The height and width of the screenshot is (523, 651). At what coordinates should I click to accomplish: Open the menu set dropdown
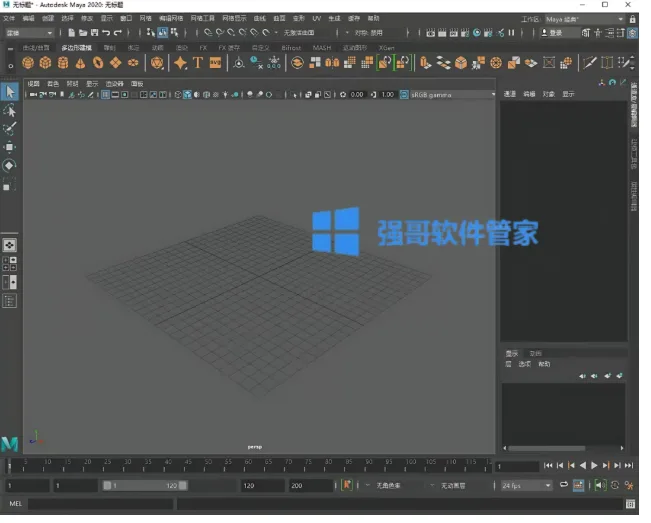click(29, 33)
